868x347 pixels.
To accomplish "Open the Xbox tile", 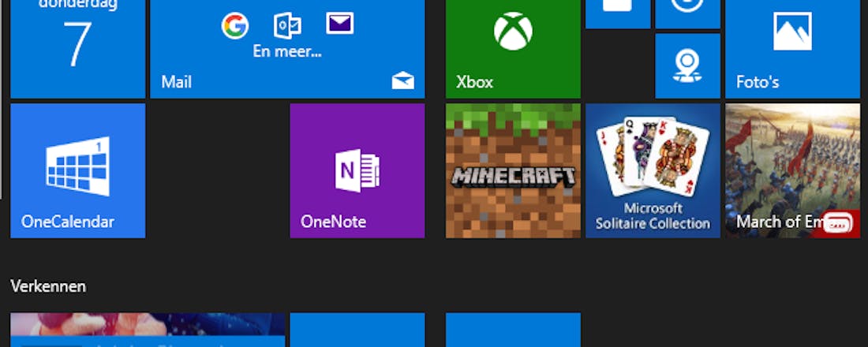I will click(513, 49).
